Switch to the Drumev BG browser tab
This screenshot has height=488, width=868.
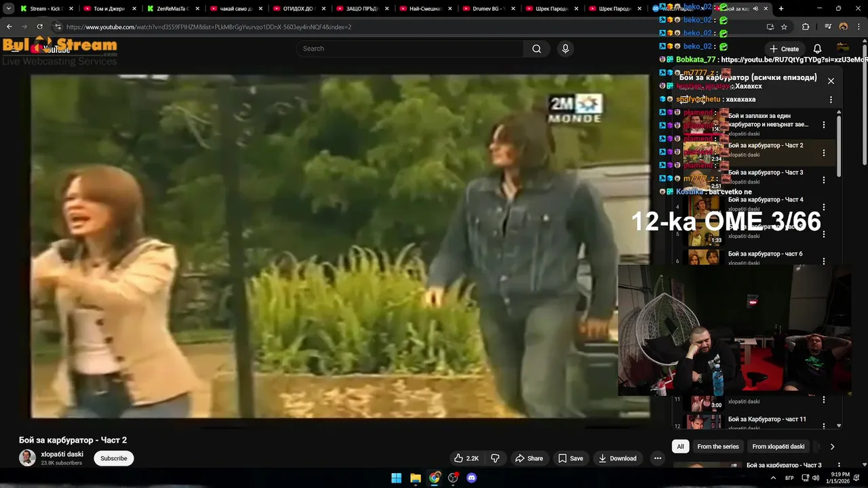click(x=488, y=9)
